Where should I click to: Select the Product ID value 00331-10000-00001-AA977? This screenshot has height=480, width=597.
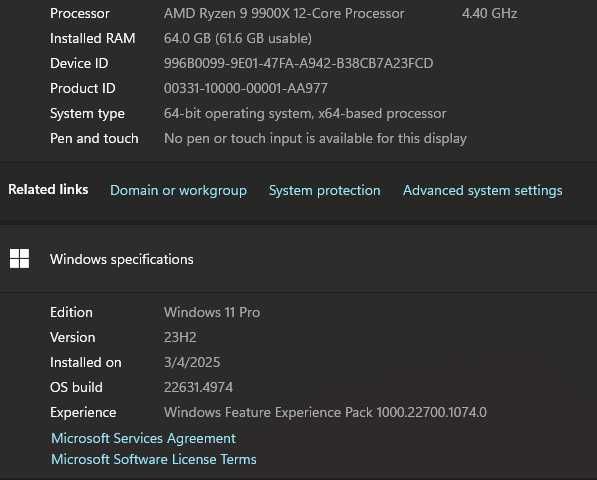246,88
